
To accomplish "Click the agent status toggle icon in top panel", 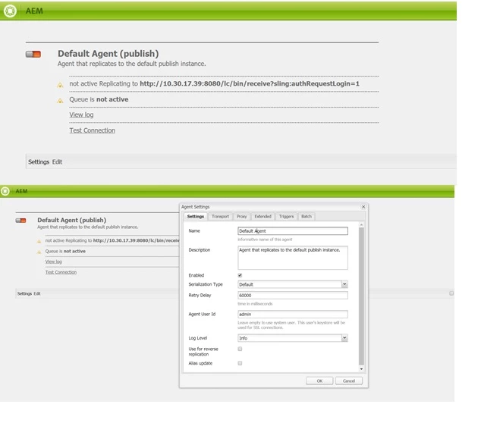I will pos(33,54).
